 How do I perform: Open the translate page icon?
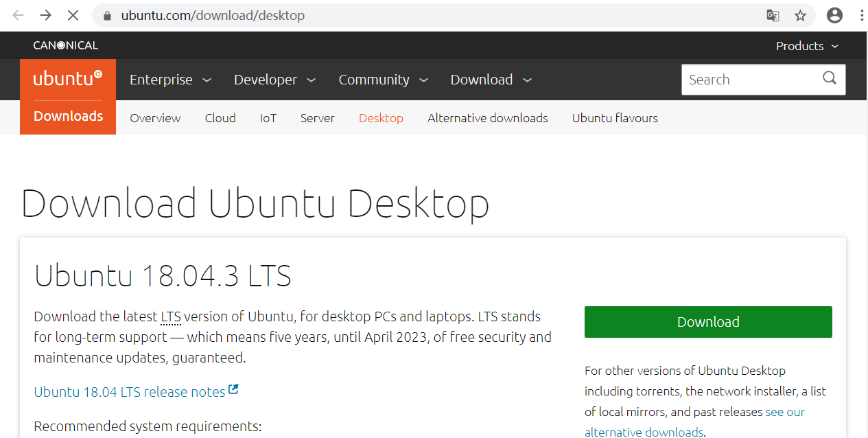pyautogui.click(x=773, y=15)
